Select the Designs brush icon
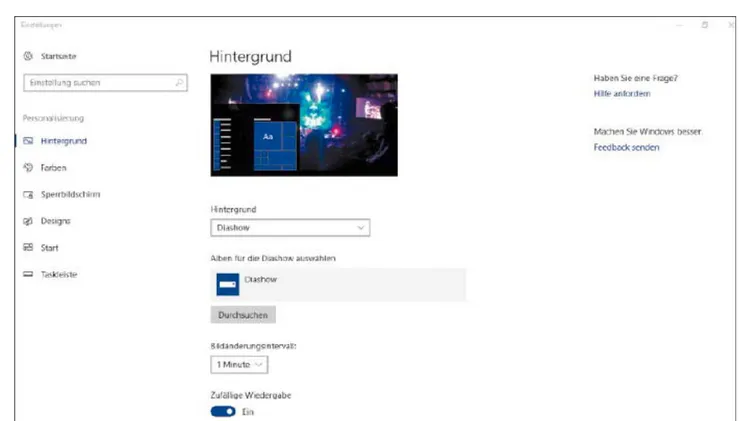This screenshot has width=750, height=421. (x=28, y=221)
